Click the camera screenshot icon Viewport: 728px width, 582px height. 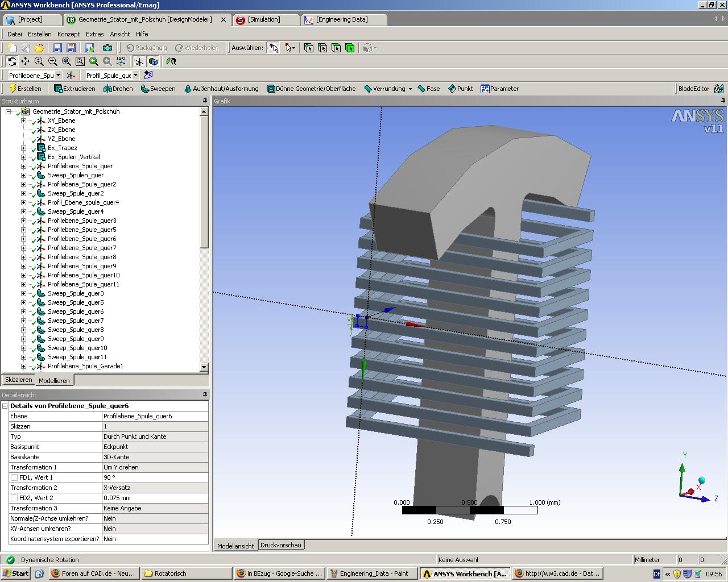click(107, 48)
